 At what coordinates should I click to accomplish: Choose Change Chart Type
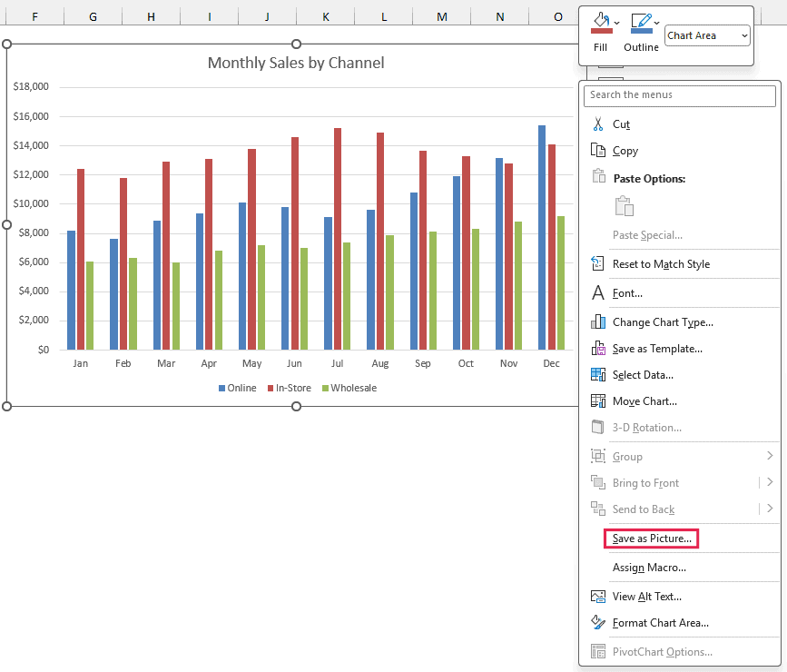tap(663, 322)
